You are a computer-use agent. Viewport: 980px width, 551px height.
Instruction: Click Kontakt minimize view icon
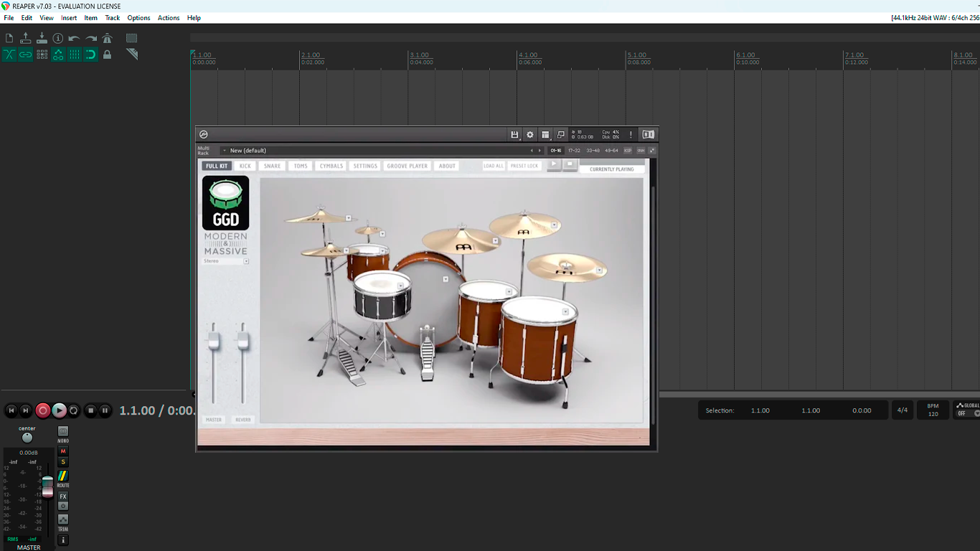pos(561,134)
